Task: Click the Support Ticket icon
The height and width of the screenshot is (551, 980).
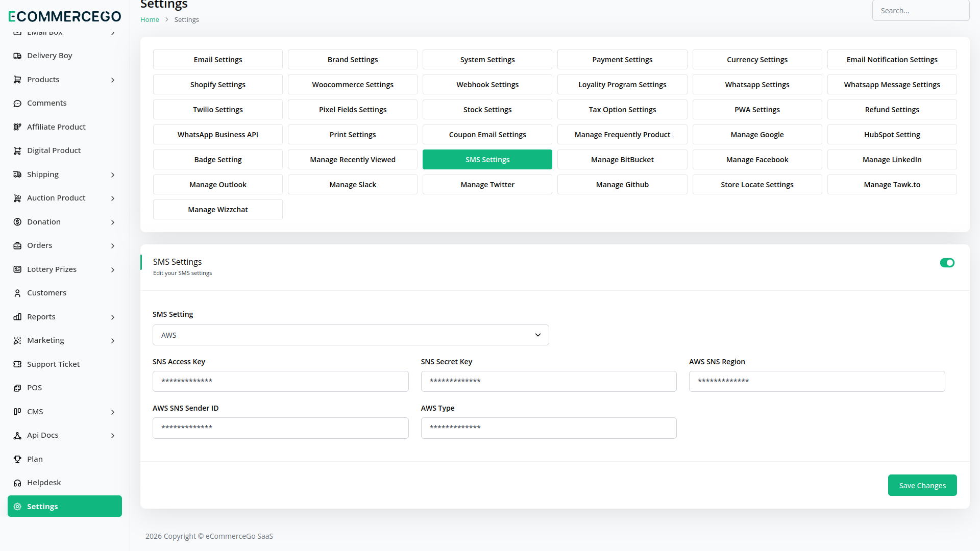Action: coord(17,364)
